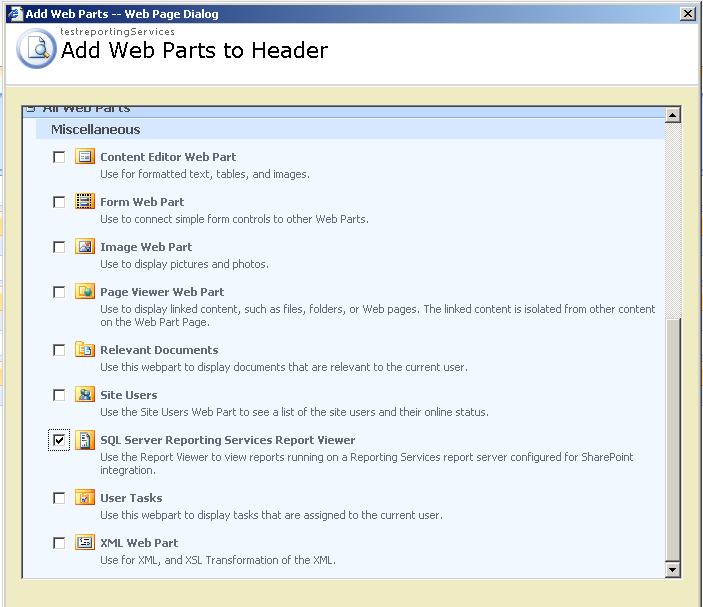The height and width of the screenshot is (607, 703).
Task: Click the XML Web Part title
Action: (139, 543)
